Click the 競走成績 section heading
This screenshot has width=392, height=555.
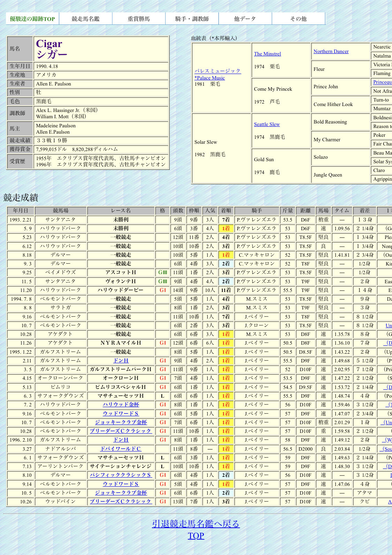coord(21,197)
